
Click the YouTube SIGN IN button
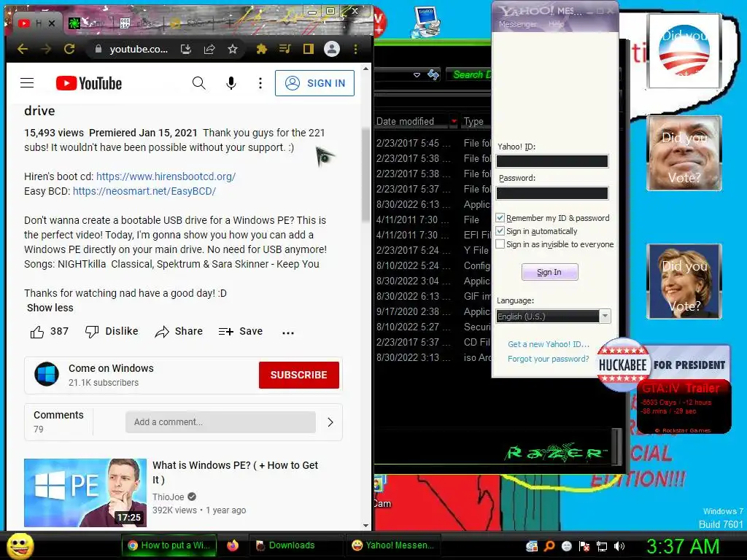[x=314, y=83]
